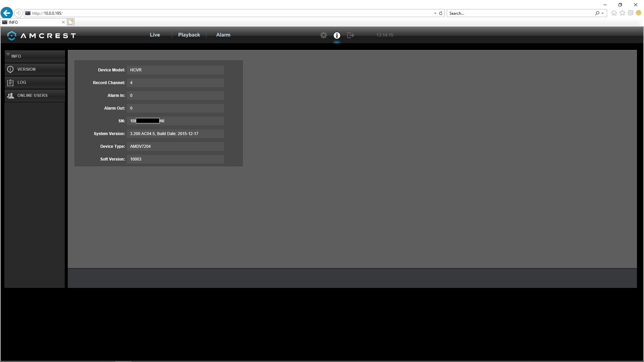Click the SN serial number field
The image size is (644, 362).
[x=175, y=121]
